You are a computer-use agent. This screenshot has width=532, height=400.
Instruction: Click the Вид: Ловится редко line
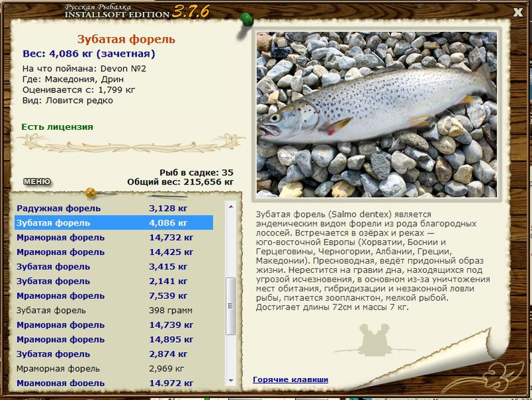(x=68, y=100)
